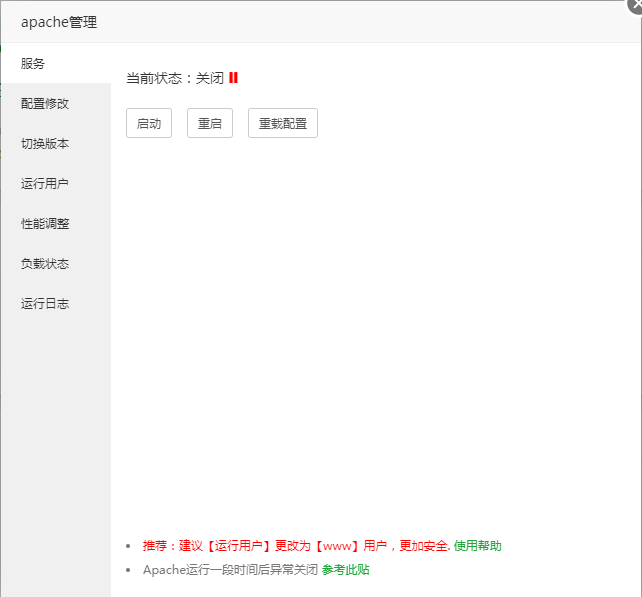The image size is (642, 597).
Task: Show the 负载状态 tab
Action: [56, 264]
